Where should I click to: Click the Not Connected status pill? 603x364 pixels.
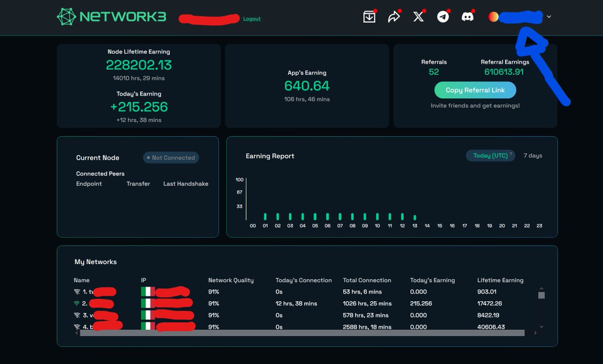pos(171,158)
